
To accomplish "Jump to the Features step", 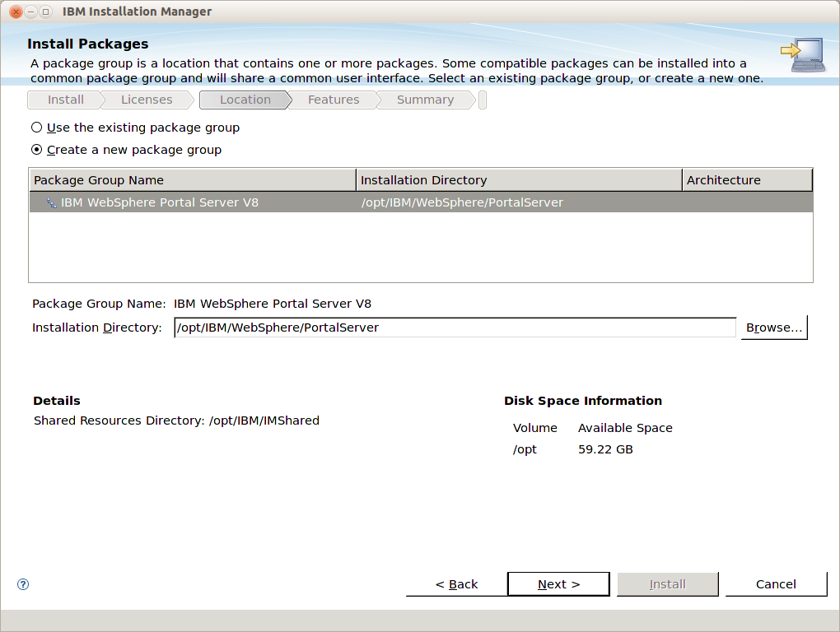I will pyautogui.click(x=334, y=100).
